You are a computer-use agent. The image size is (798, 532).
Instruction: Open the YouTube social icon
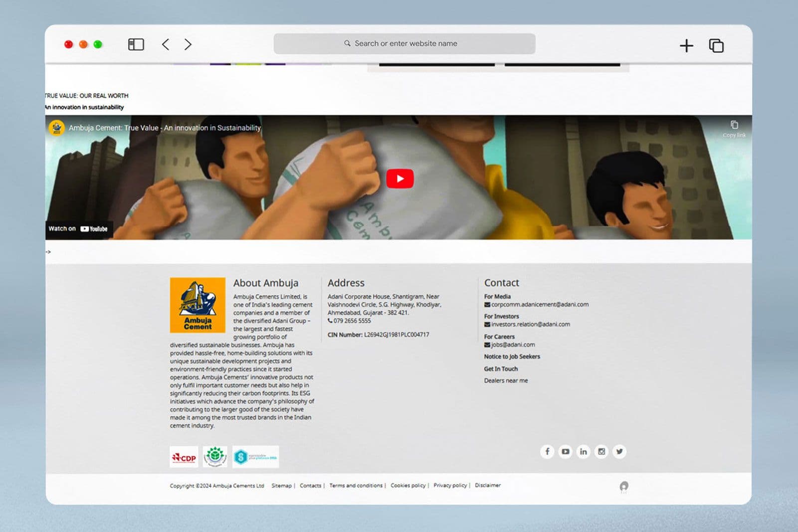point(565,452)
